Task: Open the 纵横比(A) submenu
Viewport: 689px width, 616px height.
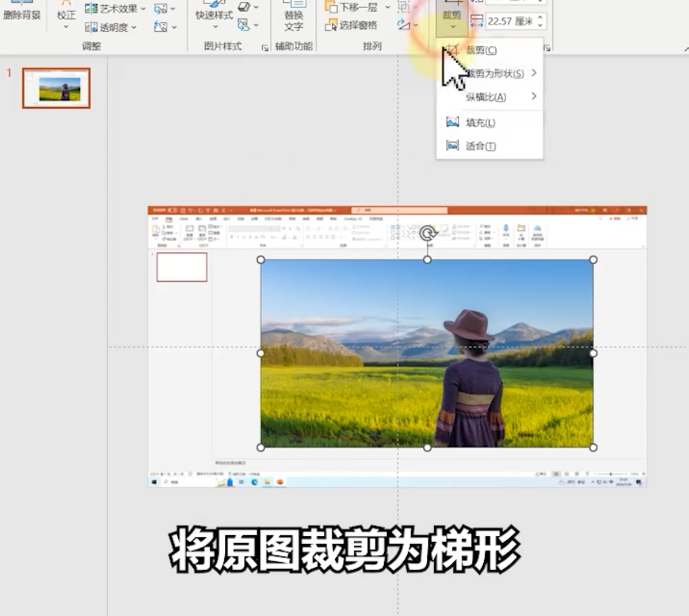Action: tap(490, 97)
